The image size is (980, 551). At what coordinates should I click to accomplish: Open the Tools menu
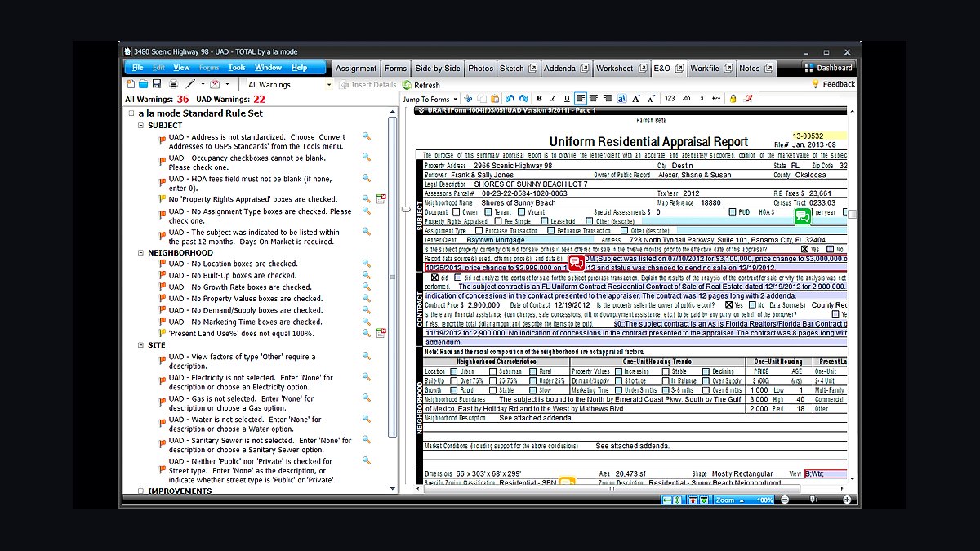click(x=237, y=68)
